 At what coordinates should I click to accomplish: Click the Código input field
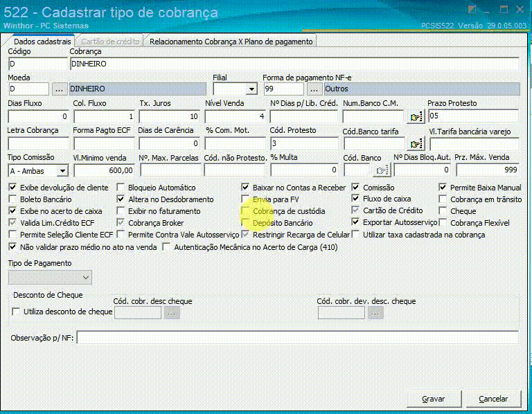(38, 64)
